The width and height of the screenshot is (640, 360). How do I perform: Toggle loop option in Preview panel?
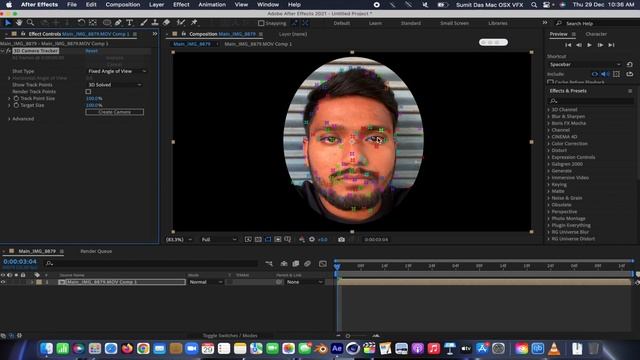tap(630, 74)
